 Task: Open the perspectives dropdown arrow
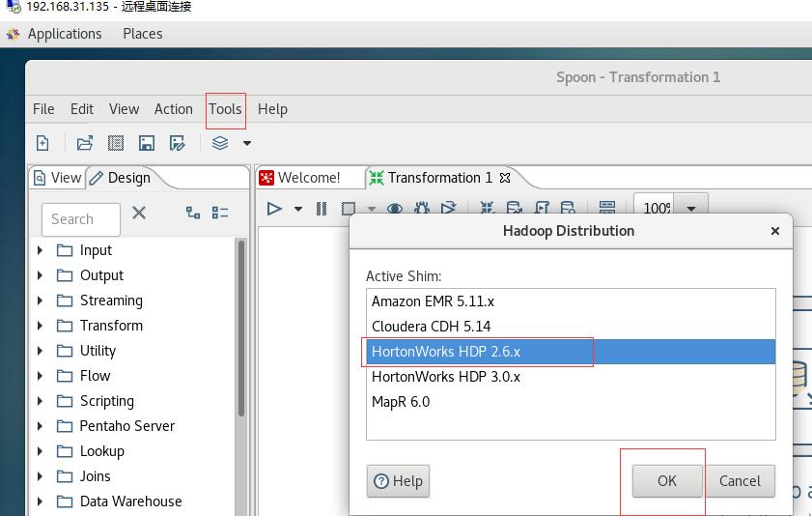(247, 144)
